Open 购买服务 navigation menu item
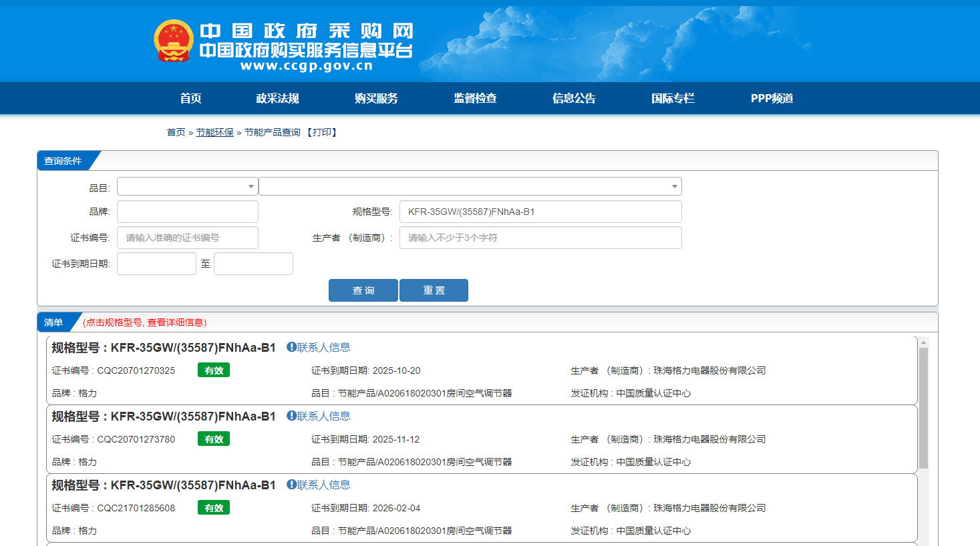 [376, 98]
